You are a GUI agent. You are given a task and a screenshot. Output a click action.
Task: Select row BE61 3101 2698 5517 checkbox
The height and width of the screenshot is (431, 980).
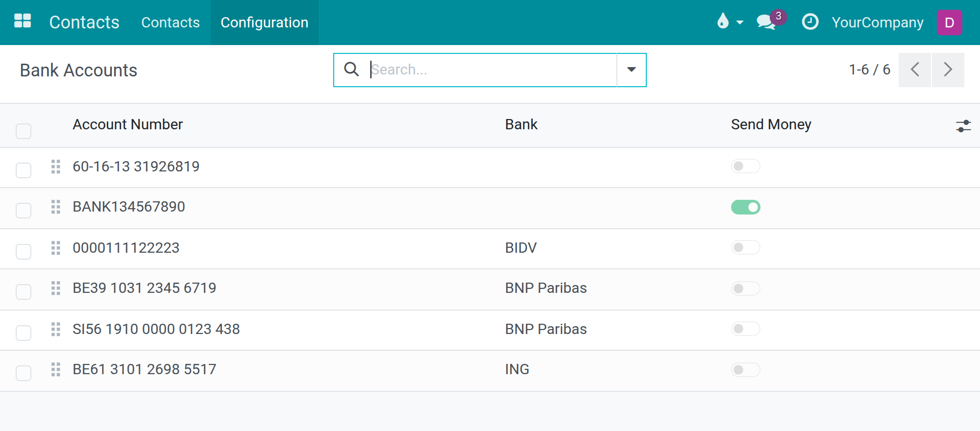pos(24,373)
